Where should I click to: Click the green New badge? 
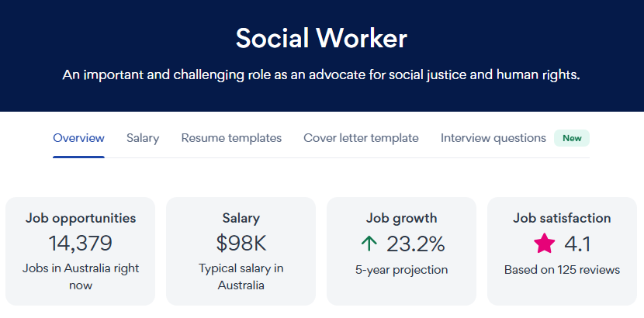[572, 139]
